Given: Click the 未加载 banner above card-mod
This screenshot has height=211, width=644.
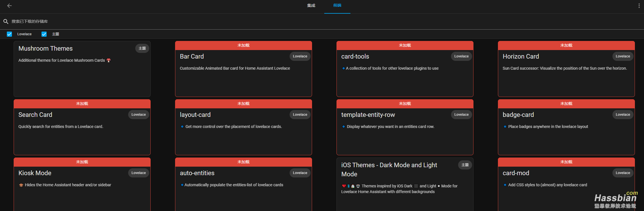Looking at the screenshot, I should (x=566, y=162).
